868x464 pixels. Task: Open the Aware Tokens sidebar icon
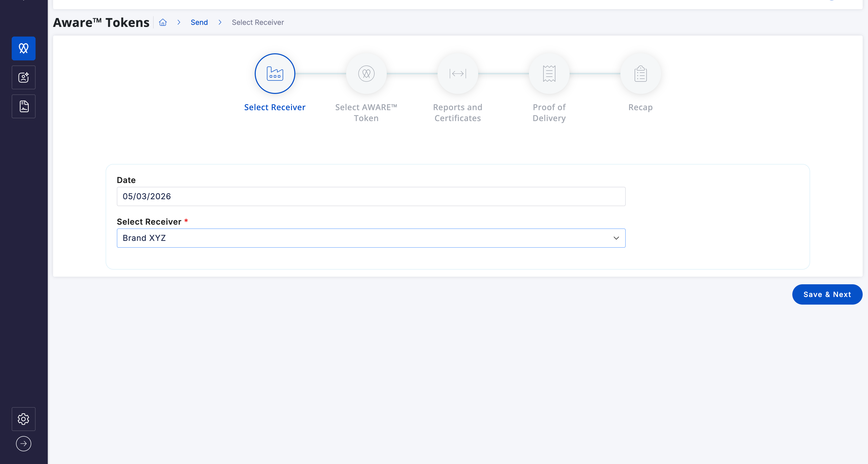(x=24, y=48)
